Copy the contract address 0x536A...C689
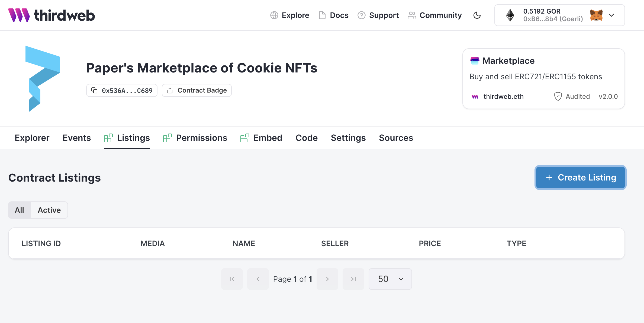 tap(121, 90)
